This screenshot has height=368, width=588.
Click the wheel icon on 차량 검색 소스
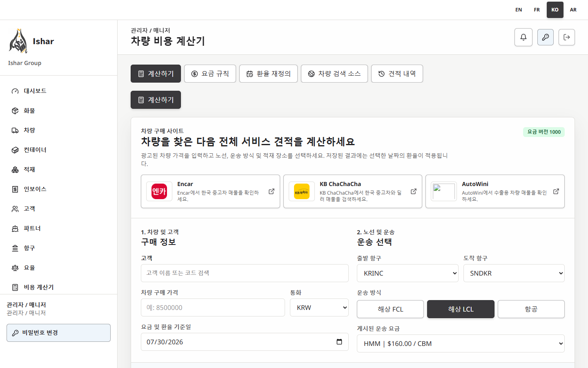(311, 74)
